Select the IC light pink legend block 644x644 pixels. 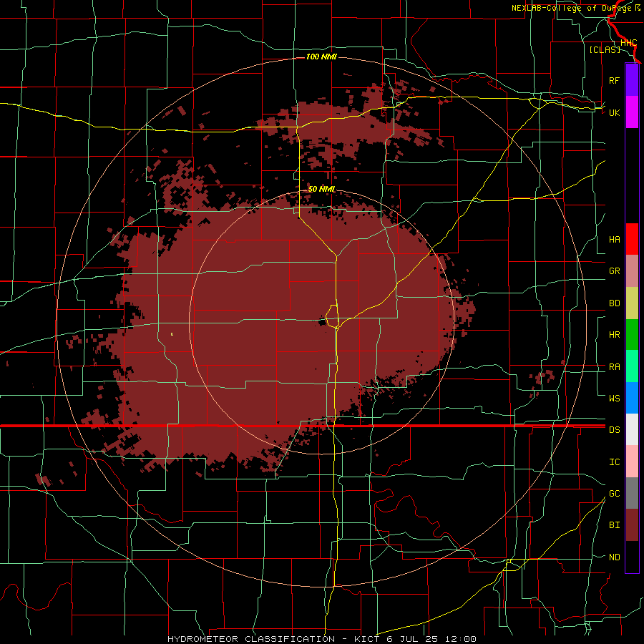click(x=632, y=462)
